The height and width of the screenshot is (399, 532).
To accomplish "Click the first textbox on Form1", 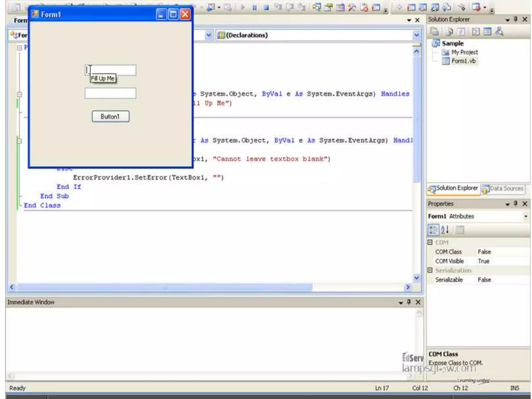I will [110, 70].
